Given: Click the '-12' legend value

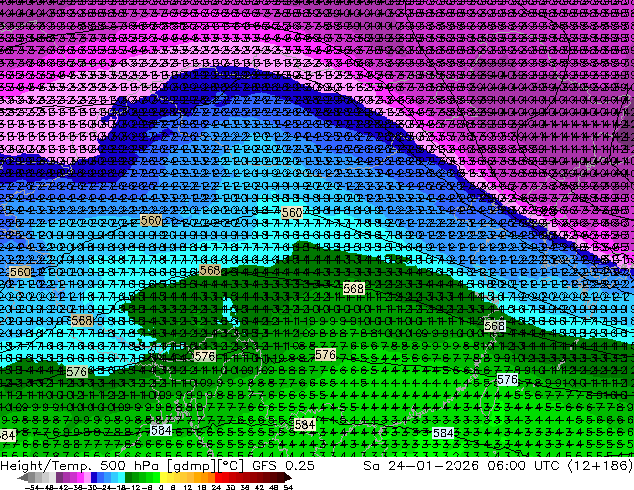Looking at the screenshot, I should 133,488.
